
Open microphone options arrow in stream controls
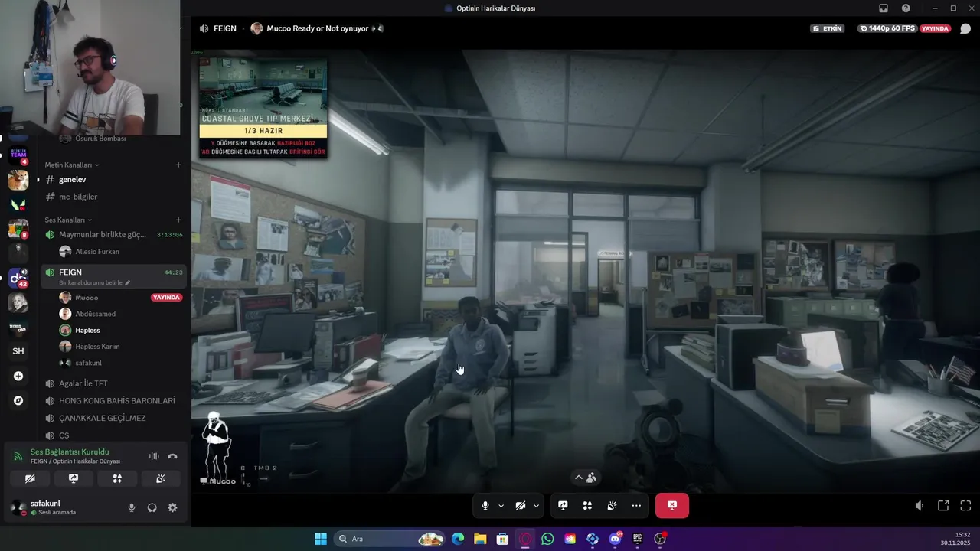(x=501, y=506)
